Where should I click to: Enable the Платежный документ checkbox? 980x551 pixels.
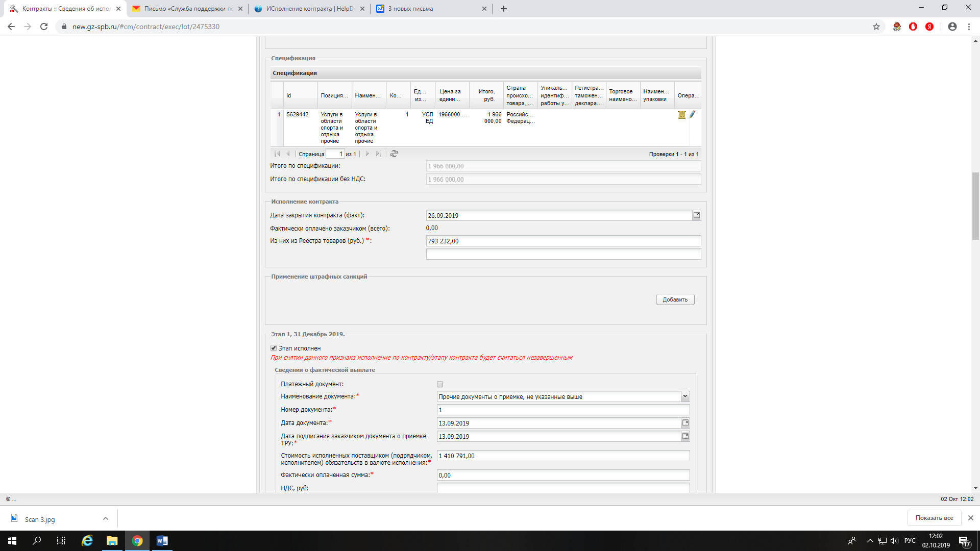440,384
